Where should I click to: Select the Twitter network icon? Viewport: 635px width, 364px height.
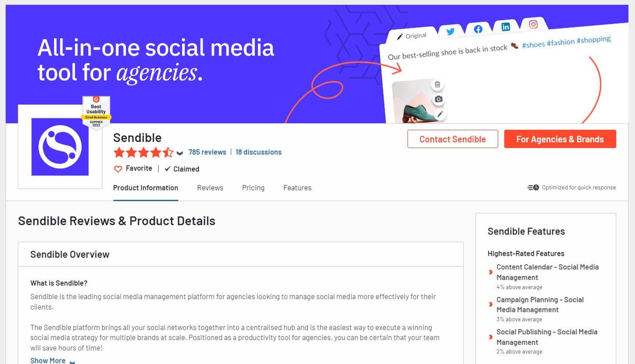450,30
